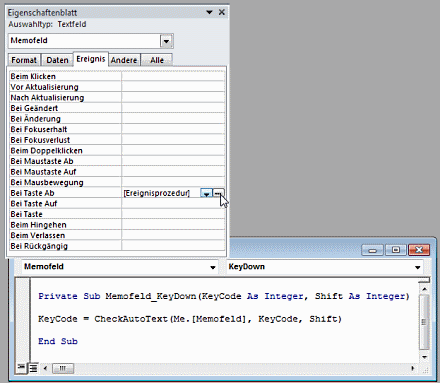Viewport: 440px width, 383px height.
Task: Click the Nach Aktualisierung property field
Action: [x=173, y=98]
